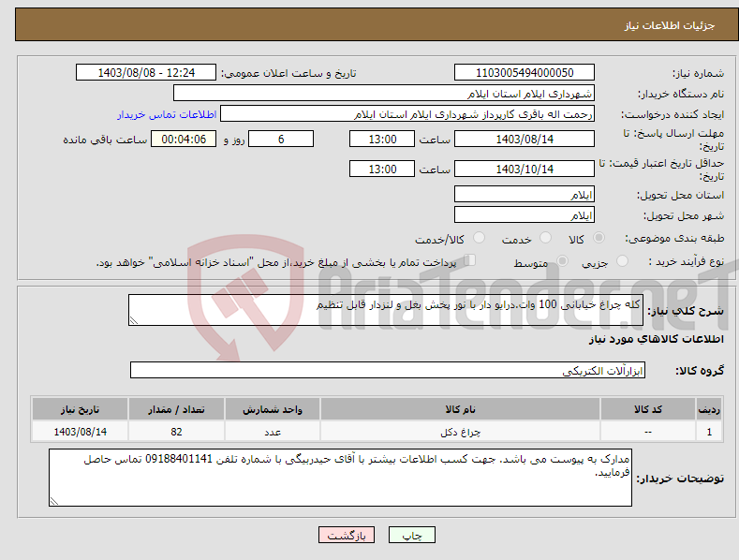Viewport: 739px width, 560px height.
Task: Click the کد کالا column header
Action: coord(648,409)
